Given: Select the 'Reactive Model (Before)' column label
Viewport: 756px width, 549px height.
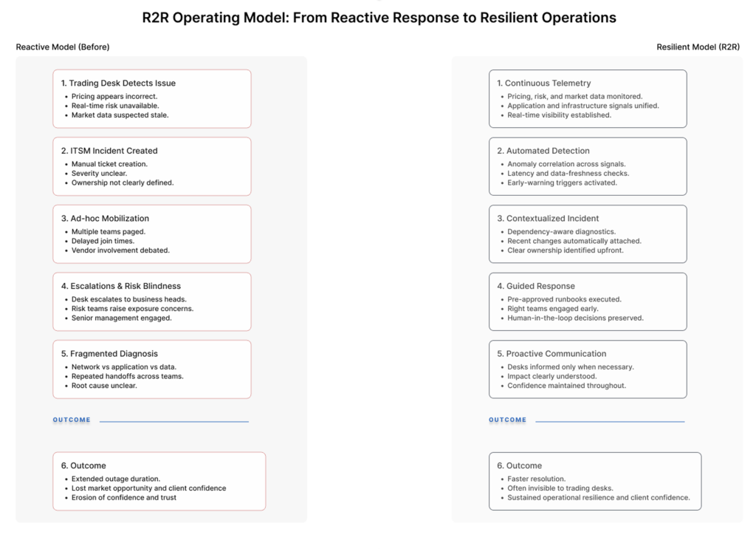Looking at the screenshot, I should [x=63, y=47].
